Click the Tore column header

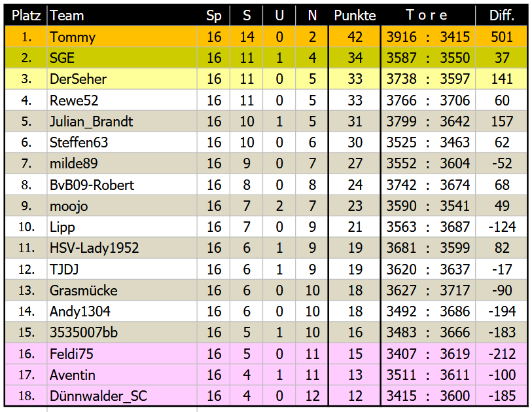tap(427, 16)
